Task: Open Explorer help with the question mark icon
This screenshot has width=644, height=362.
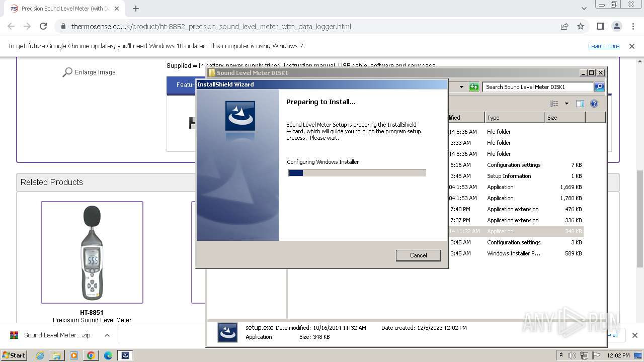Action: [x=594, y=104]
